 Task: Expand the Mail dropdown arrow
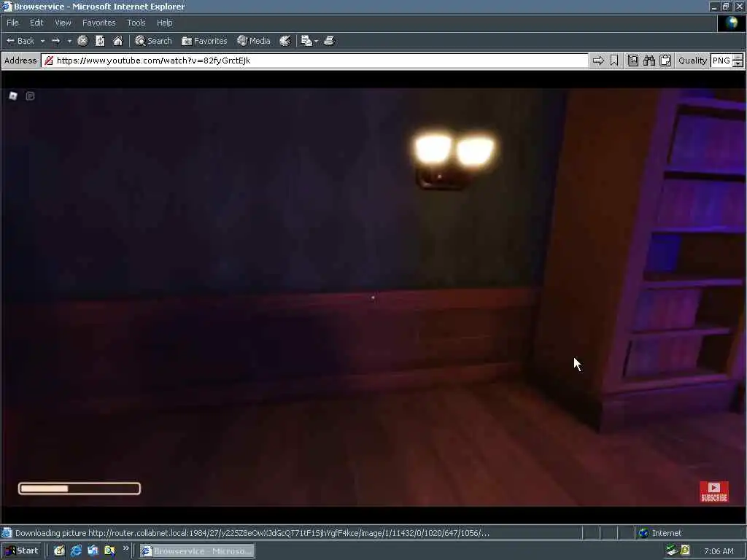point(317,41)
